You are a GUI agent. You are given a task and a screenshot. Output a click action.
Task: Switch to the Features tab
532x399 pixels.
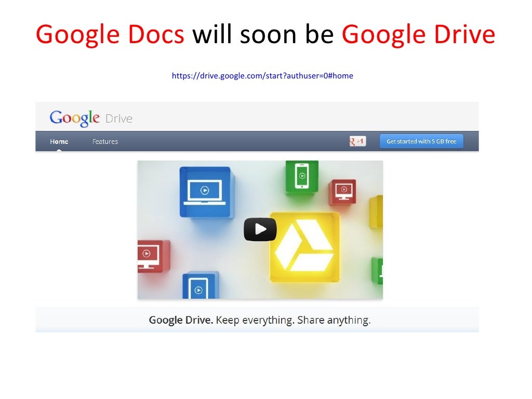tap(105, 141)
